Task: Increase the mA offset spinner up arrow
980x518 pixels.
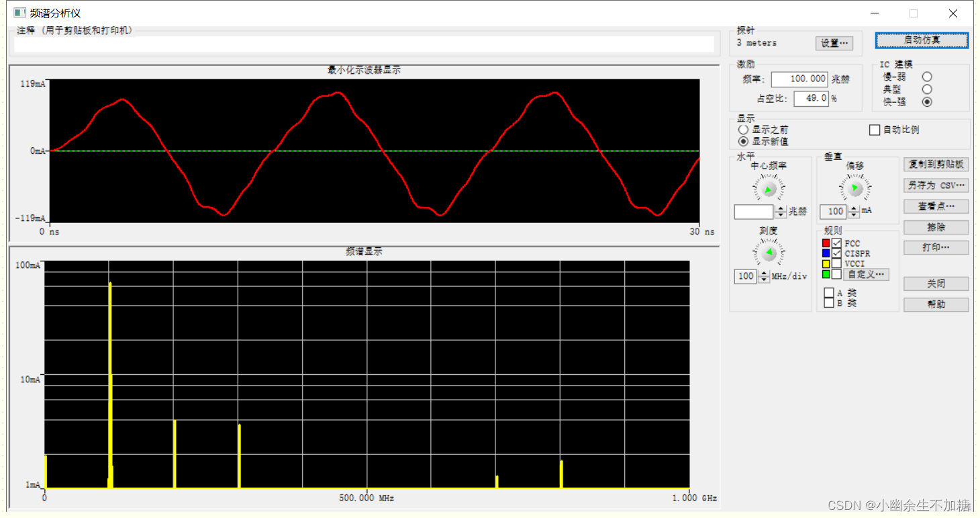Action: 853,208
